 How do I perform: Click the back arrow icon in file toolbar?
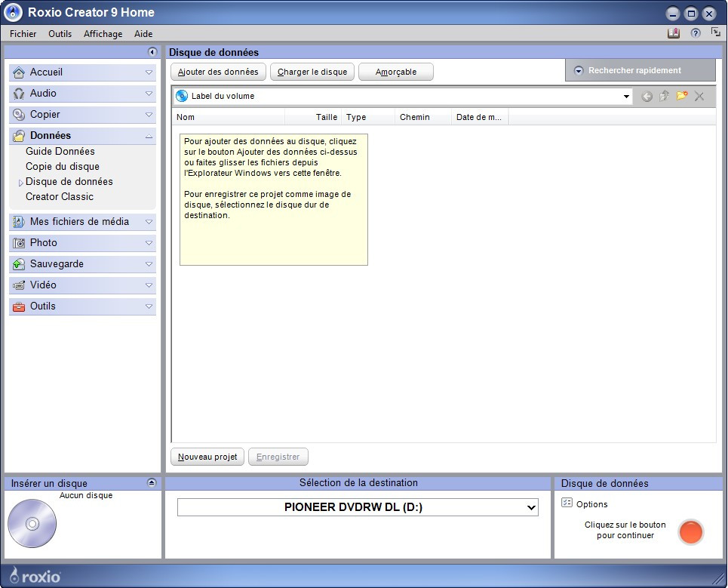[x=647, y=96]
